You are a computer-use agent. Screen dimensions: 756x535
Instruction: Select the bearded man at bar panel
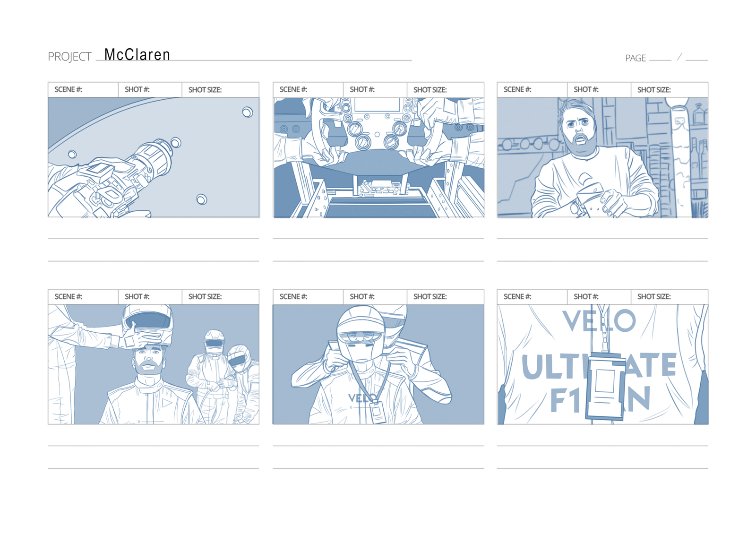pyautogui.click(x=602, y=157)
